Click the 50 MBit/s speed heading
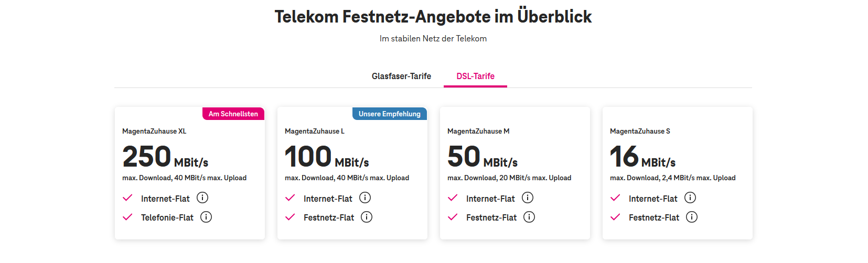The image size is (868, 263). (483, 157)
